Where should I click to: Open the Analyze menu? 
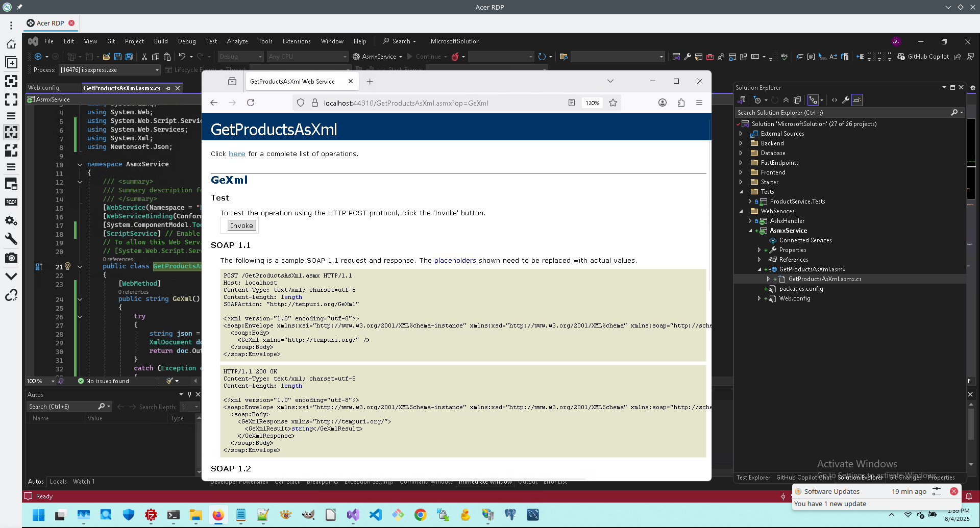237,41
